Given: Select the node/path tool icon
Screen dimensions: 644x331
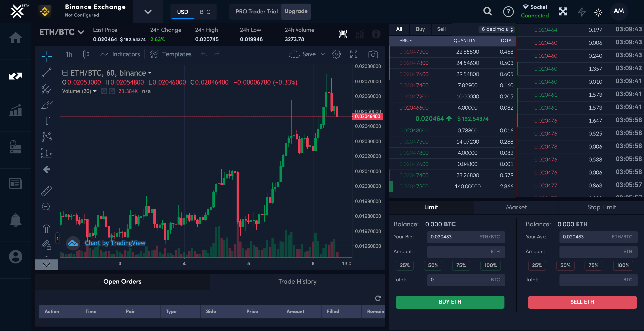Looking at the screenshot, I should pos(47,136).
